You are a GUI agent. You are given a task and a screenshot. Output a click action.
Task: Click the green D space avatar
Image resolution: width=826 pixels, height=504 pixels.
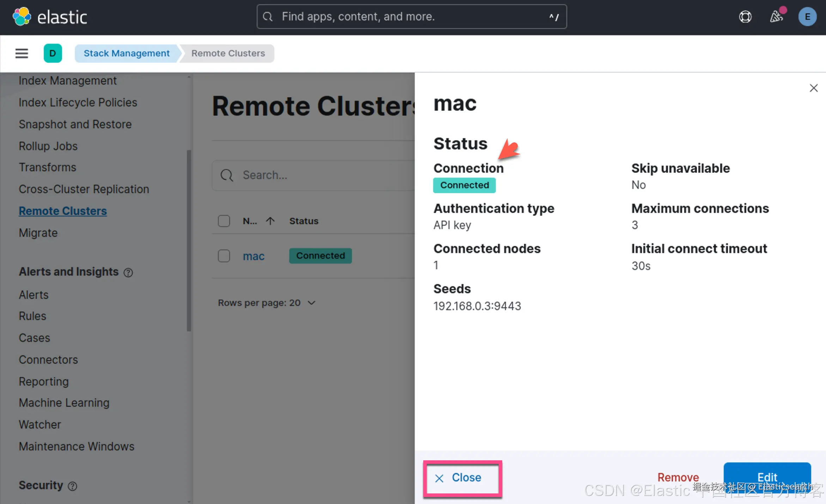[53, 53]
